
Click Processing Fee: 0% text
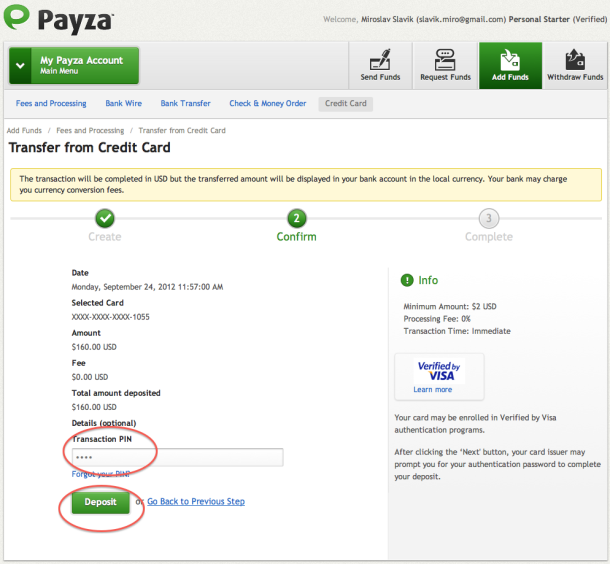click(437, 319)
